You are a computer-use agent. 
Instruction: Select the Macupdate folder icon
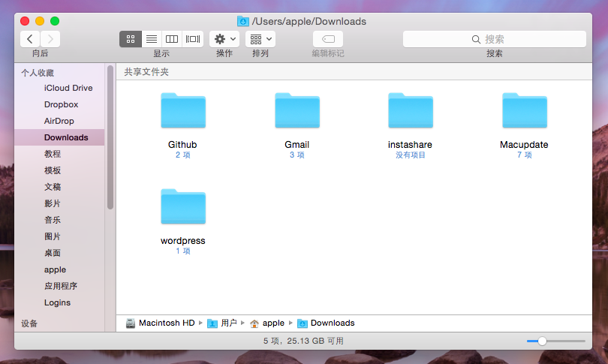(524, 110)
